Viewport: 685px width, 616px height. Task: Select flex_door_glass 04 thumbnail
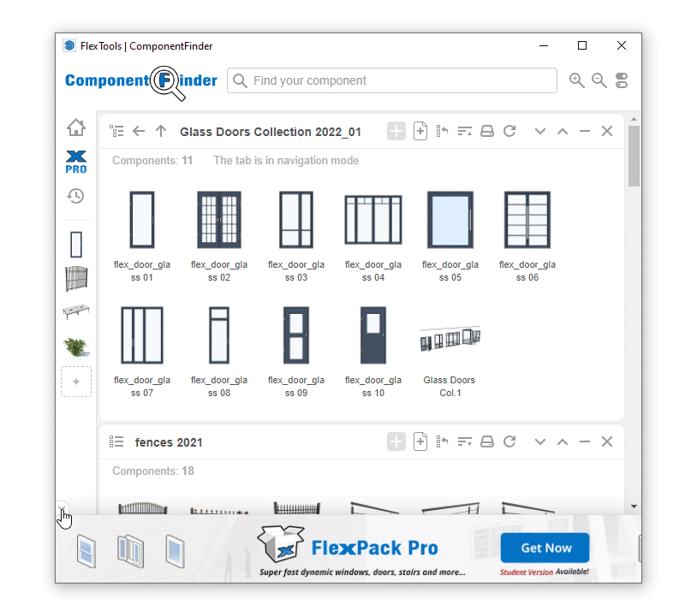(373, 220)
